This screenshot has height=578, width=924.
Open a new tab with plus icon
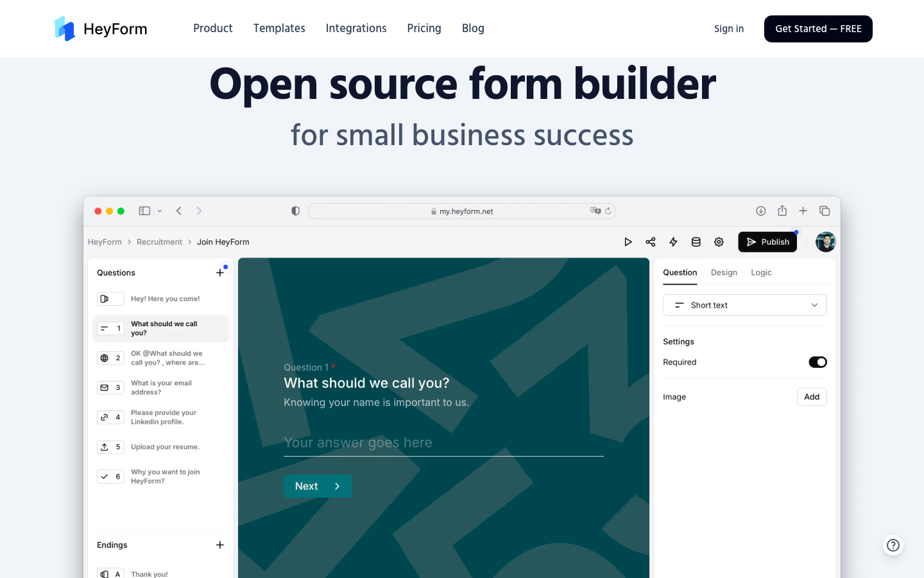point(803,211)
